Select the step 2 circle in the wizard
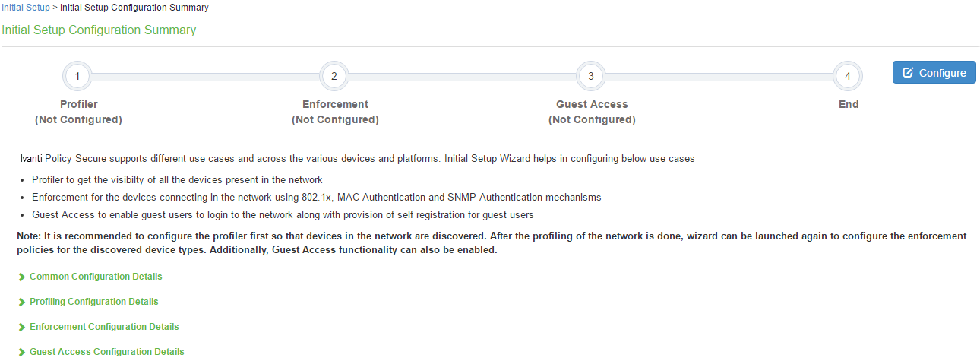The width and height of the screenshot is (980, 358). point(334,76)
